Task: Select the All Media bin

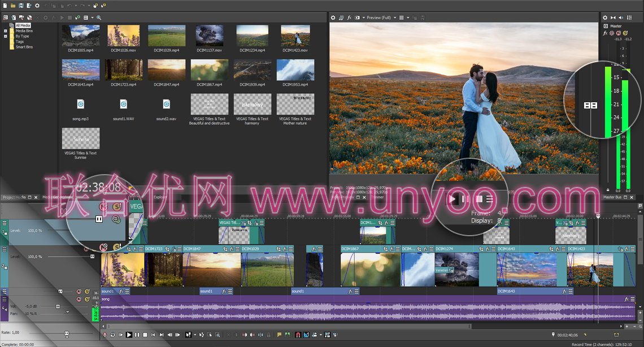Action: click(23, 25)
